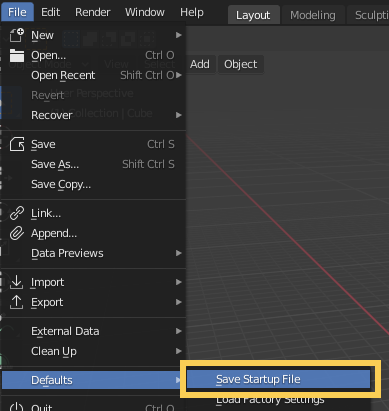Click the Quit power icon

click(16, 407)
